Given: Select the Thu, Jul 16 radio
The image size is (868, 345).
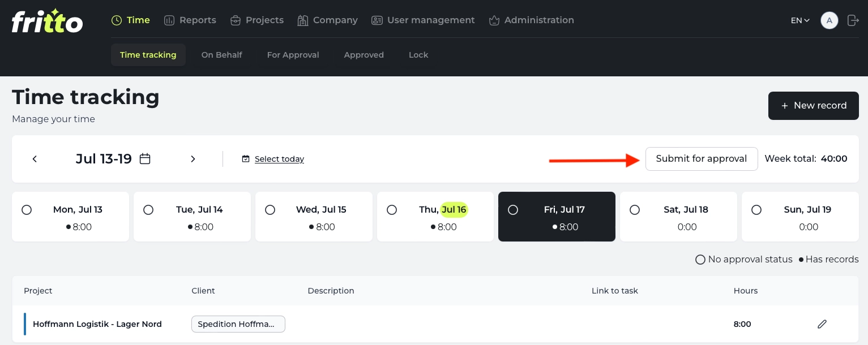Looking at the screenshot, I should (392, 210).
